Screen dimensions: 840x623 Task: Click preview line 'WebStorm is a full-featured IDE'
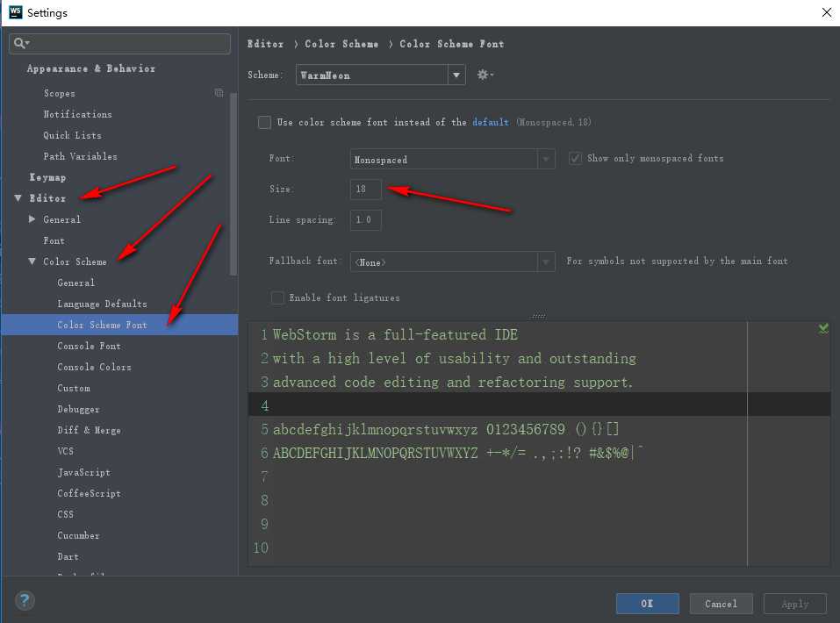(395, 335)
